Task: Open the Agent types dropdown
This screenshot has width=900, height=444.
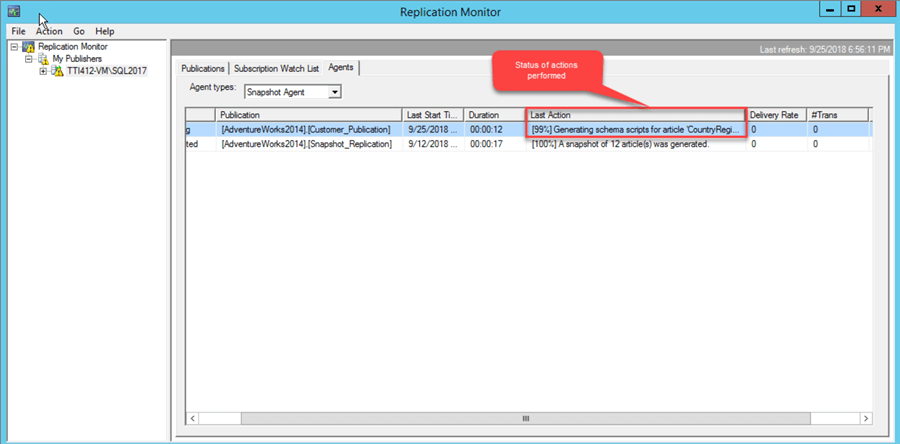Action: coord(336,92)
